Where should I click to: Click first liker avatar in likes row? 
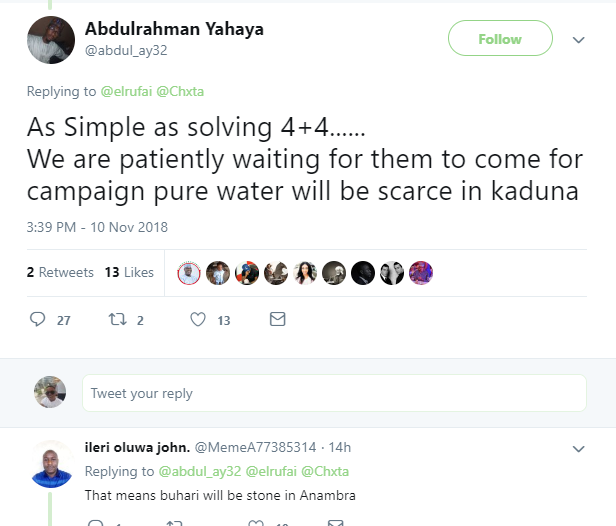(189, 273)
